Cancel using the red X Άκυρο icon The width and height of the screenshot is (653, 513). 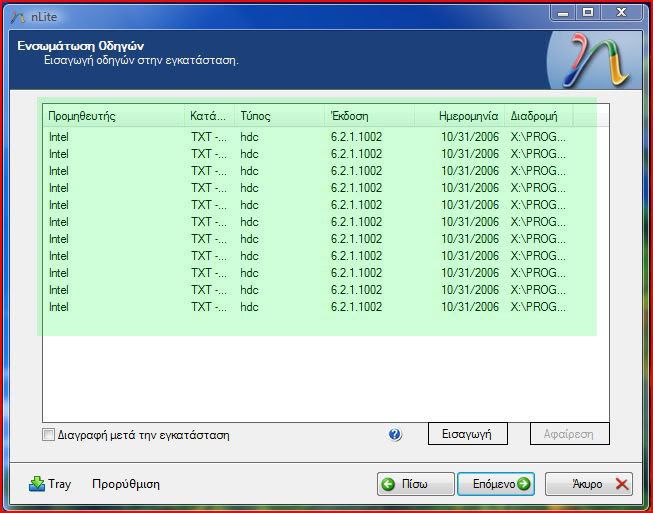click(622, 484)
